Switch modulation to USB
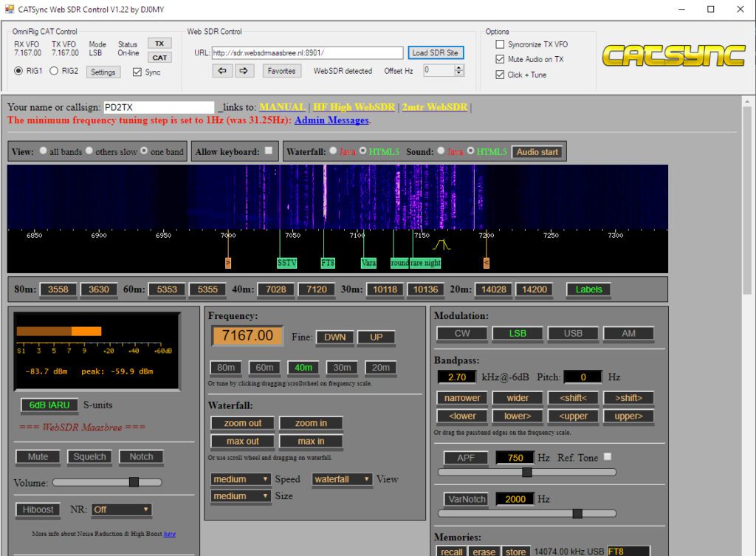The width and height of the screenshot is (756, 556). (573, 333)
